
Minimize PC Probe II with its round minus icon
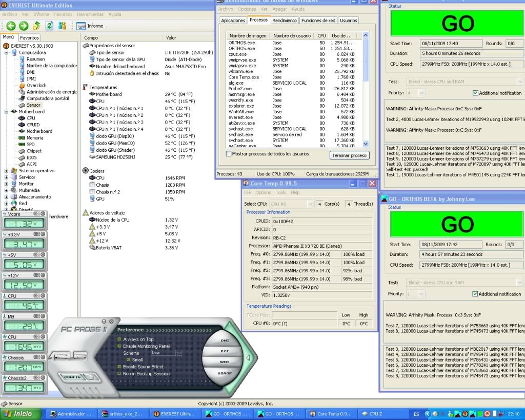[104, 321]
